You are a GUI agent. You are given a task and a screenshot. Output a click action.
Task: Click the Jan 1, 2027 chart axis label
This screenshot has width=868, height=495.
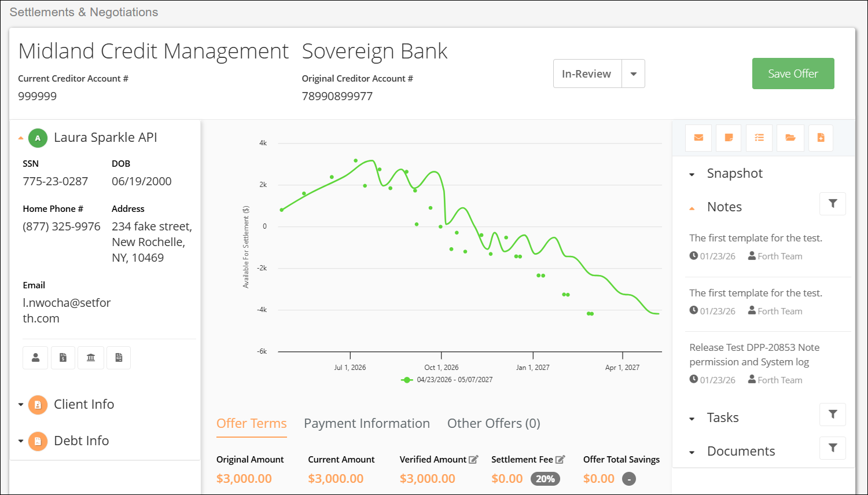pos(533,368)
